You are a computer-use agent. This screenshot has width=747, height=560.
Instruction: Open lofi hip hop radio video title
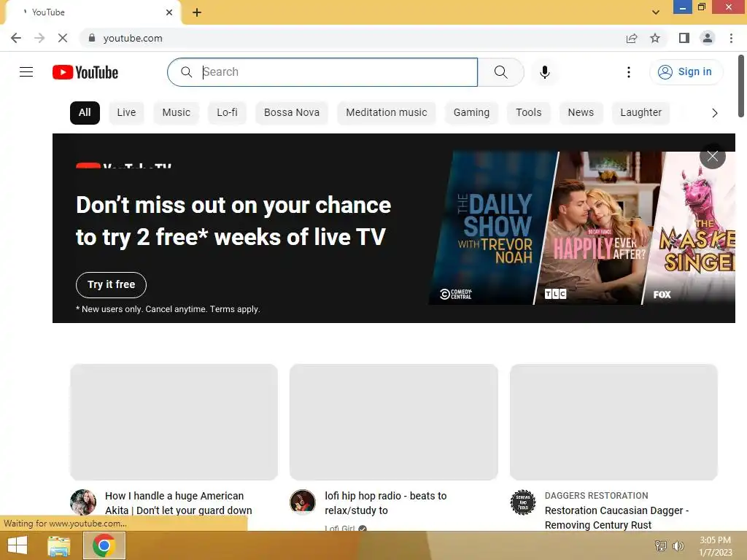click(386, 503)
